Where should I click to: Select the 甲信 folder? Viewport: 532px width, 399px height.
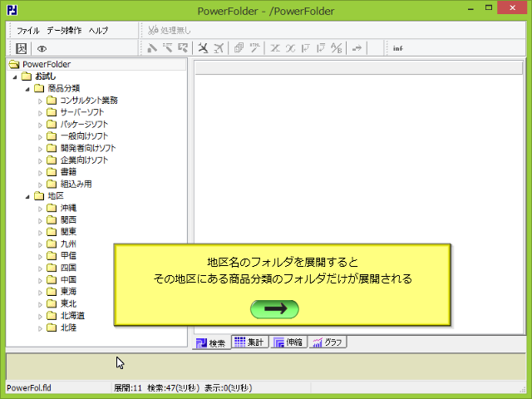68,255
